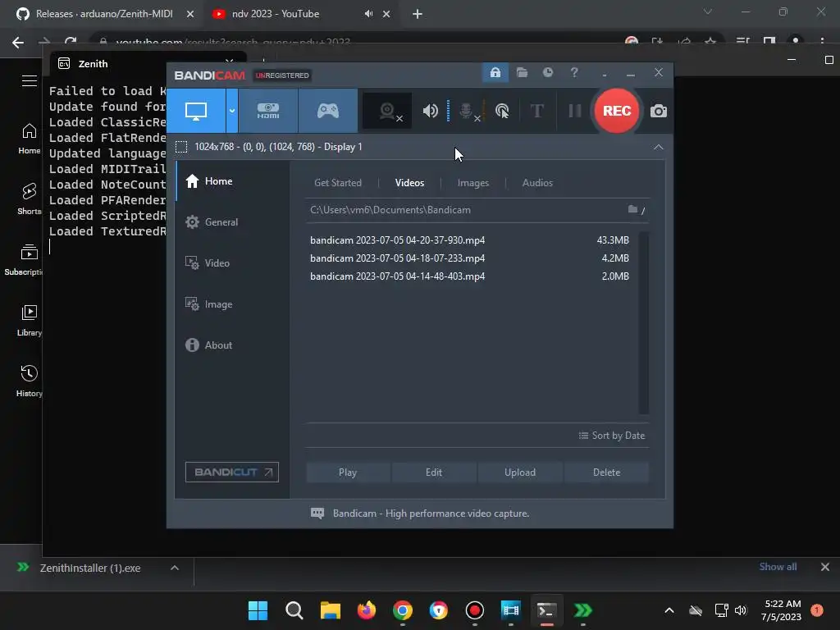Collapse the Bandicam panel with chevron
840x630 pixels.
click(x=659, y=147)
